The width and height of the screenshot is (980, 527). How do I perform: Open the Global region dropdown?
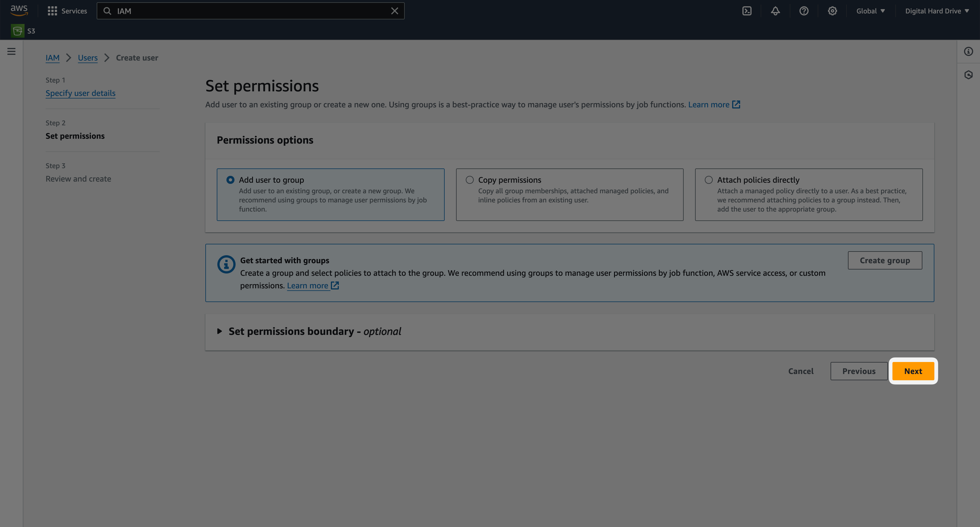pos(870,11)
